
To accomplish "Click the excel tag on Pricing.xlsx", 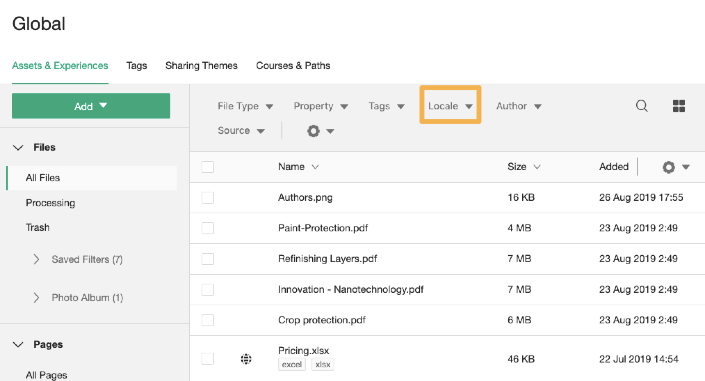I will (x=292, y=364).
